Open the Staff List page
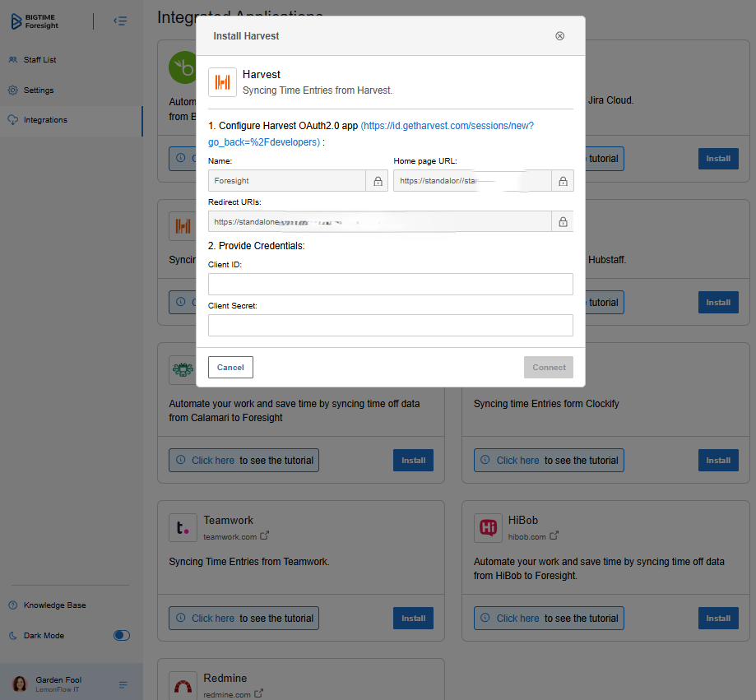Image resolution: width=756 pixels, height=700 pixels. tap(40, 60)
